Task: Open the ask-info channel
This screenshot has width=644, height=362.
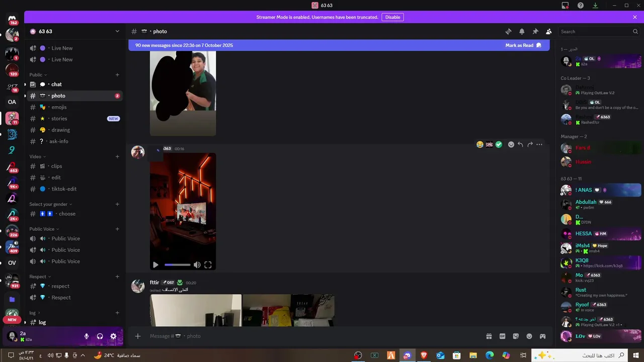Action: tap(75, 141)
